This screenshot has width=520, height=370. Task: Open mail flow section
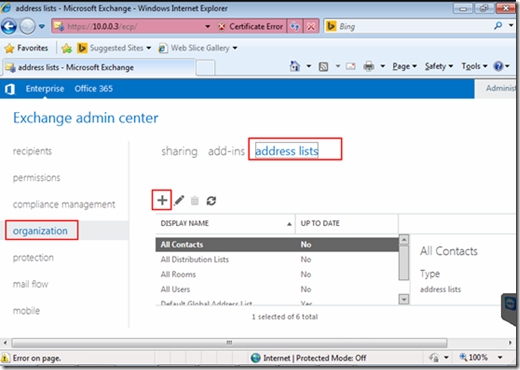coord(31,284)
